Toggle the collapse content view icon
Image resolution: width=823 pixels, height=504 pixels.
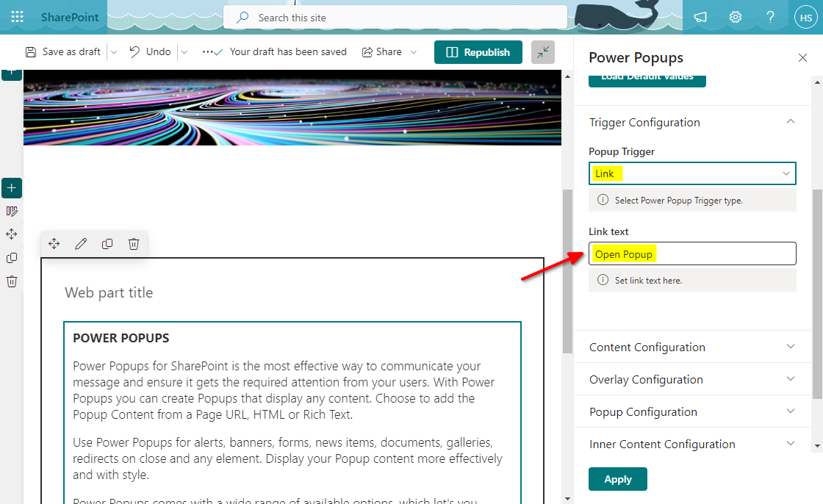click(543, 52)
